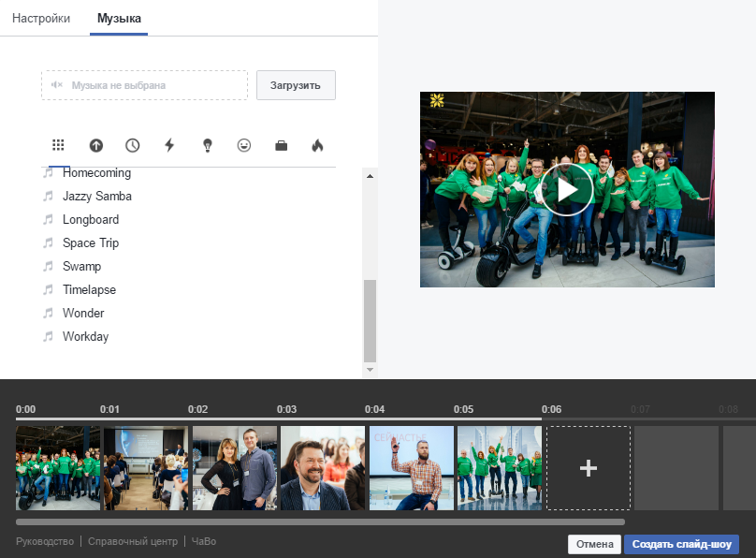756x558 pixels.
Task: Switch to the Настройки tab
Action: click(x=41, y=18)
